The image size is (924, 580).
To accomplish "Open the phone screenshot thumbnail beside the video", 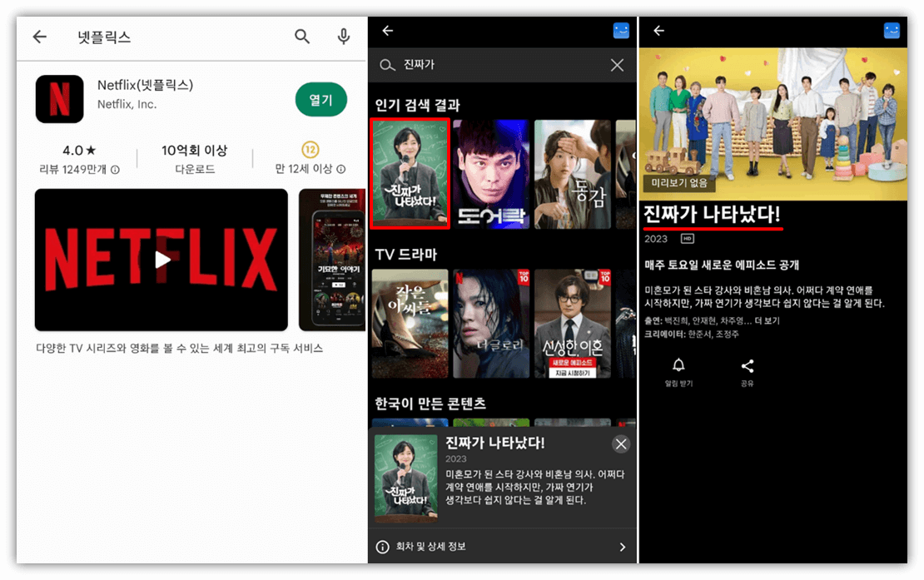I will coord(332,260).
